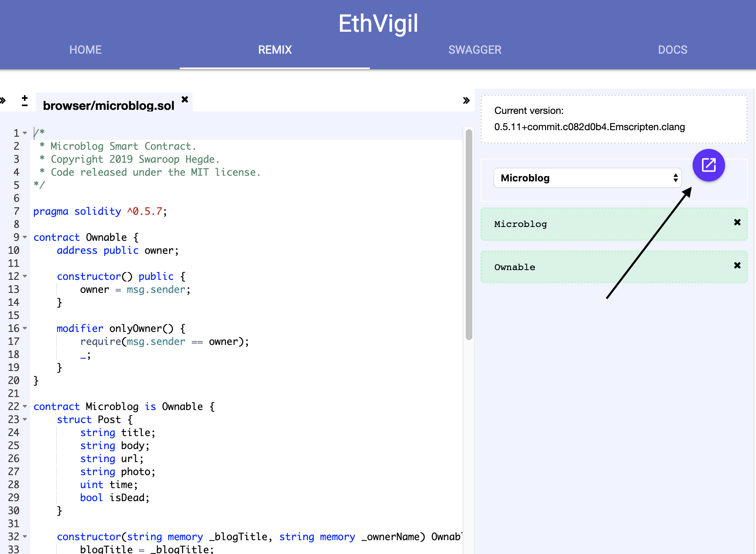Click the EthVigil title
This screenshot has width=756, height=554.
coord(378,23)
